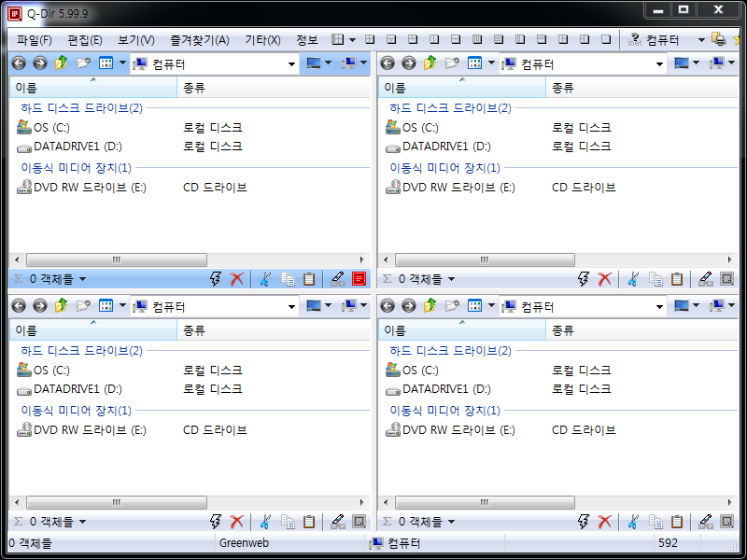Open the view mode dropdown arrow in the bottom-left pane
This screenshot has width=747, height=560.
click(122, 306)
